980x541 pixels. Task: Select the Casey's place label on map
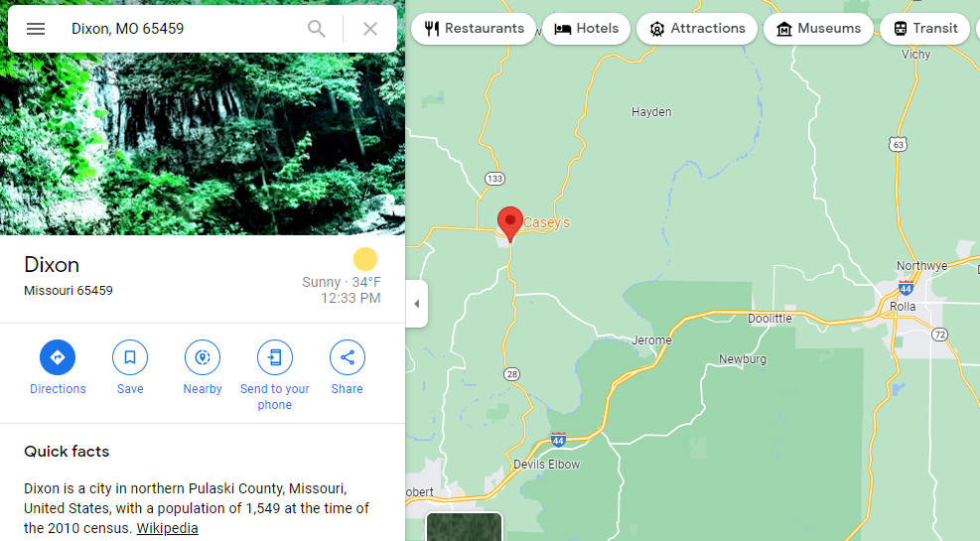[x=547, y=222]
